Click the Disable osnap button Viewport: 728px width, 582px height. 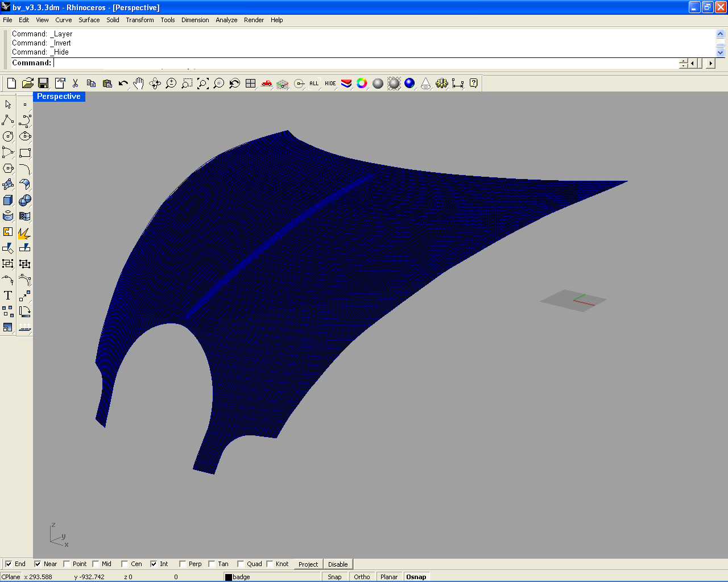(x=338, y=564)
